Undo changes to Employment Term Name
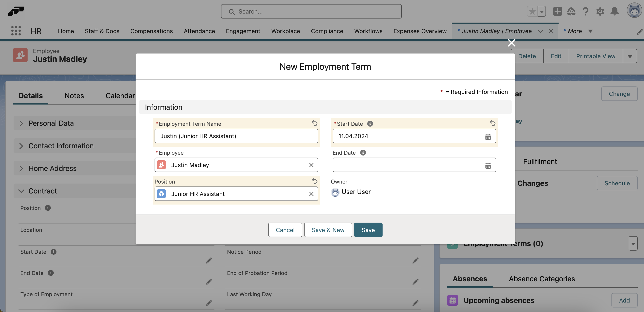Viewport: 644px width, 312px height. 314,123
